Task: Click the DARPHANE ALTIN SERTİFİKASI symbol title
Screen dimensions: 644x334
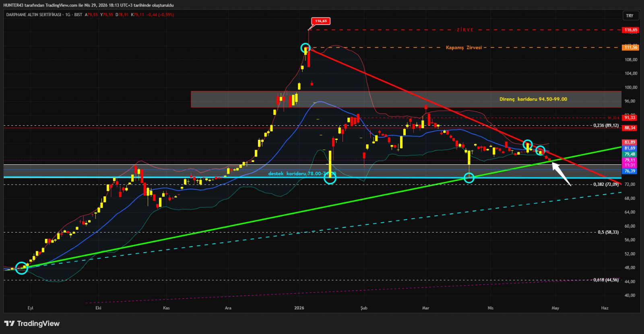Action: pos(33,15)
